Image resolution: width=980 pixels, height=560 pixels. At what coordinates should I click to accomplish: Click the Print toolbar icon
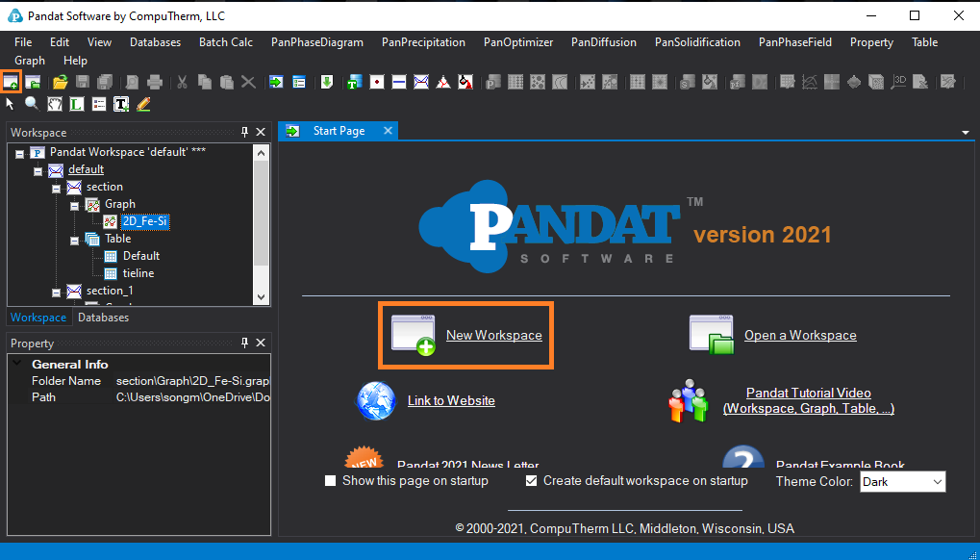click(155, 82)
